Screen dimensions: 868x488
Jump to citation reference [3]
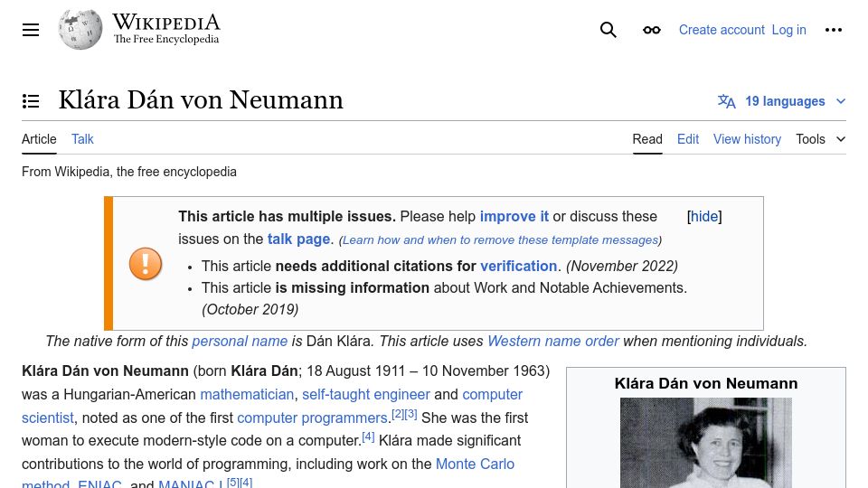[410, 414]
